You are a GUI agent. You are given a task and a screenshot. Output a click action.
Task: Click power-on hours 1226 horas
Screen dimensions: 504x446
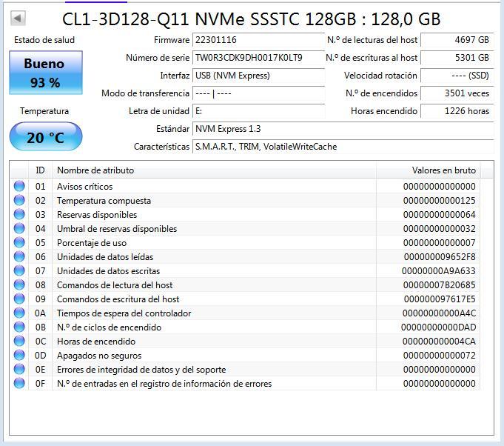pos(457,111)
